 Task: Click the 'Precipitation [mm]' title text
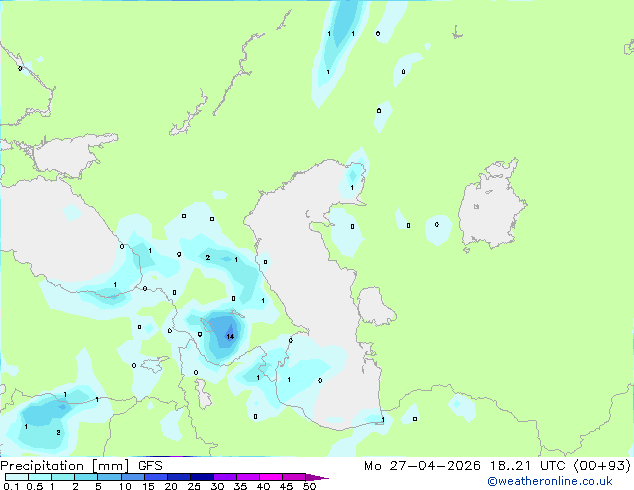pos(65,466)
